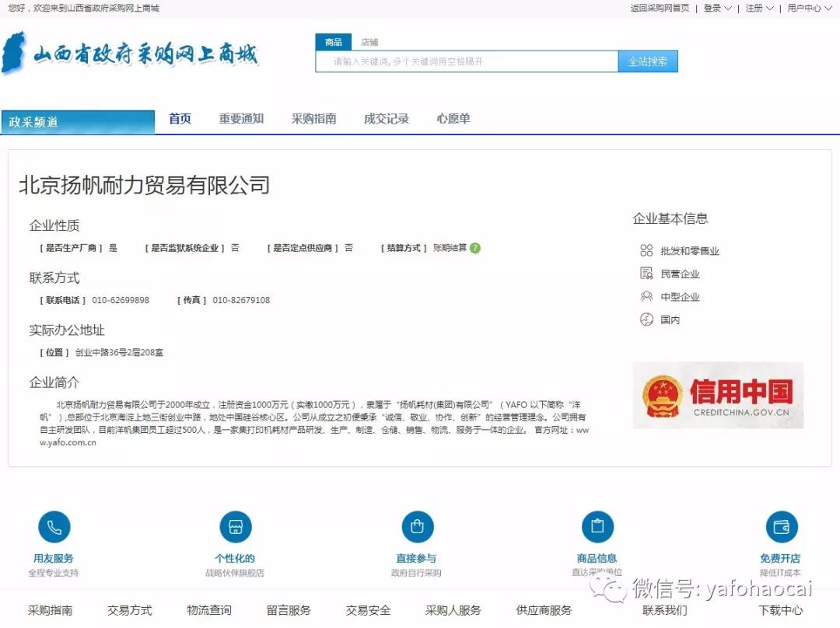
Task: Click the wallet icon above 免费开店
Action: tap(782, 527)
